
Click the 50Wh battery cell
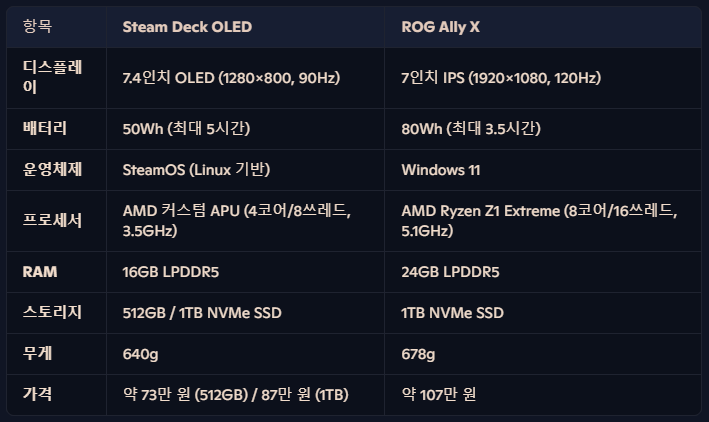[x=186, y=128]
